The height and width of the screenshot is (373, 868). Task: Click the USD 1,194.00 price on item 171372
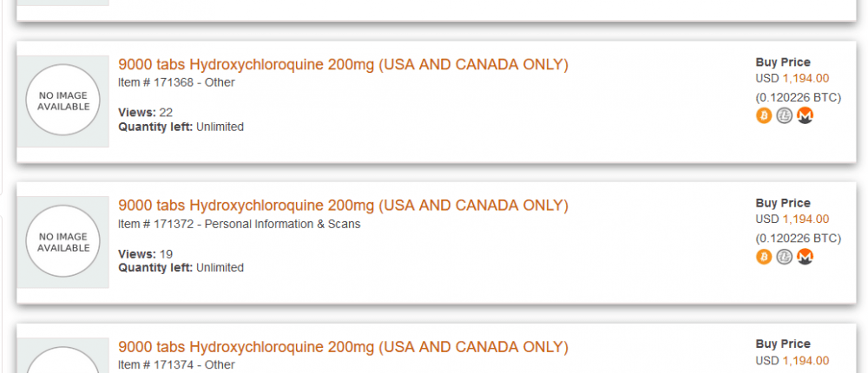click(x=792, y=219)
